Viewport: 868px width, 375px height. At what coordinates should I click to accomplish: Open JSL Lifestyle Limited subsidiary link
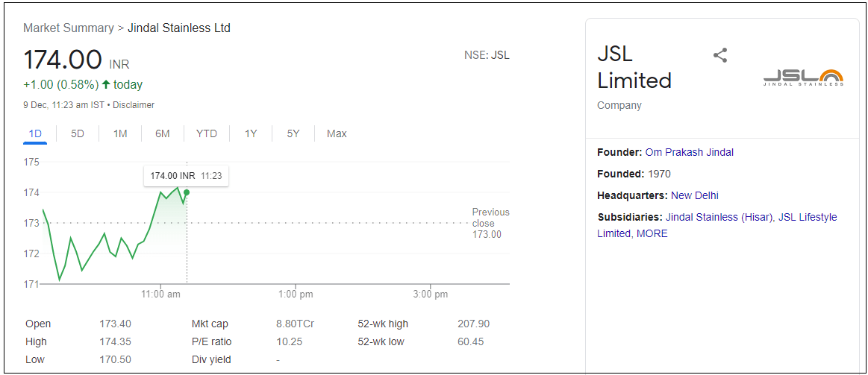coord(808,218)
